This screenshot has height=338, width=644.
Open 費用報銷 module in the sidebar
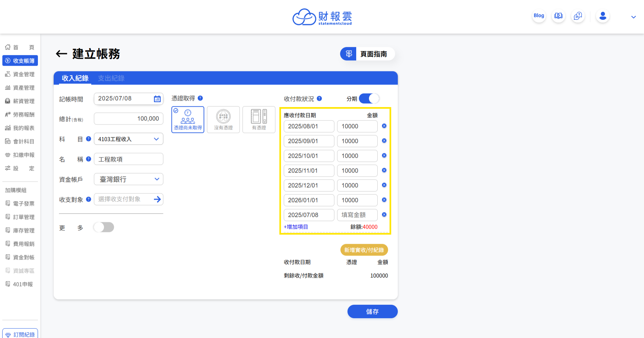tap(20, 244)
